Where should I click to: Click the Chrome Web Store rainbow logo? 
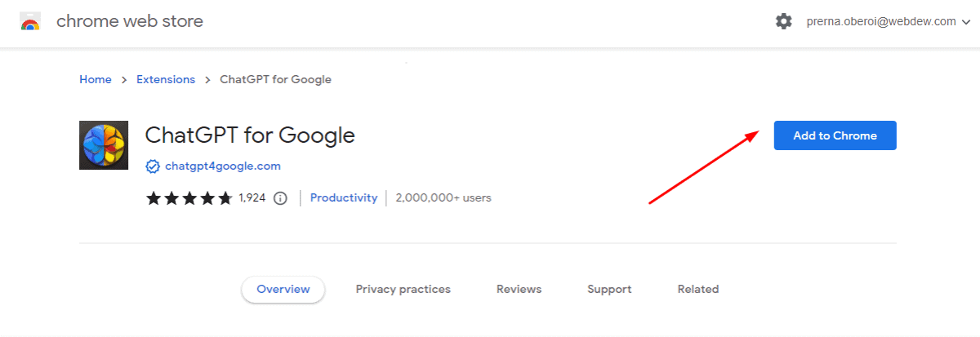coord(30,22)
